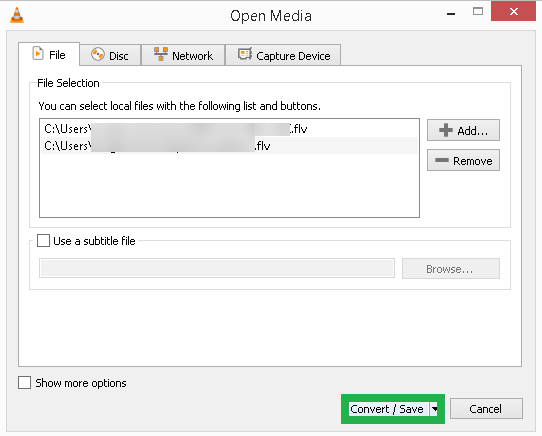Viewport: 542px width, 436px height.
Task: Expand the Convert / Save dropdown arrow
Action: (x=434, y=409)
